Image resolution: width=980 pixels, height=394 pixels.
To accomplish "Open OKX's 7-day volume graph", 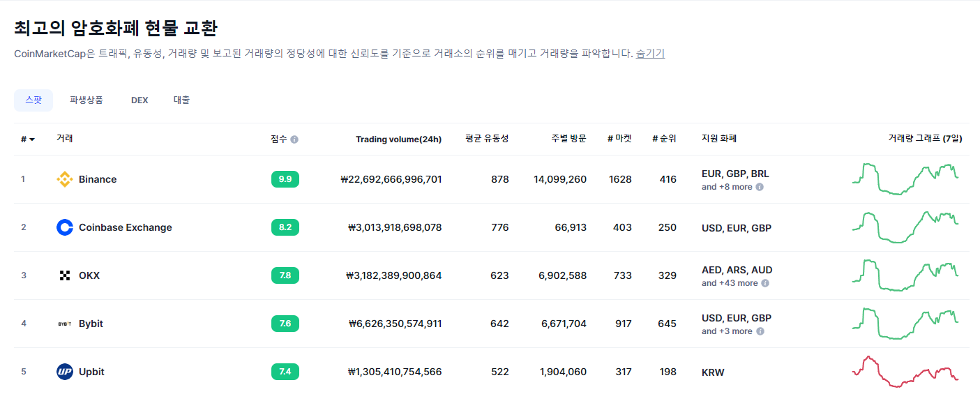I will tap(905, 275).
